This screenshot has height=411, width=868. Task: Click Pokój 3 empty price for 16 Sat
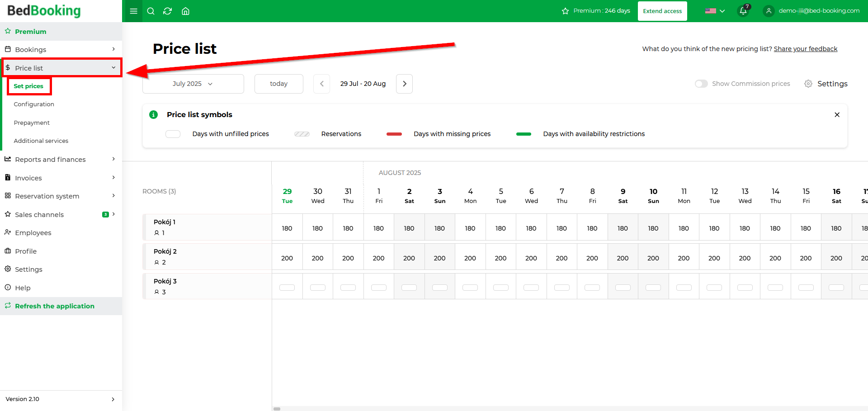tap(836, 288)
